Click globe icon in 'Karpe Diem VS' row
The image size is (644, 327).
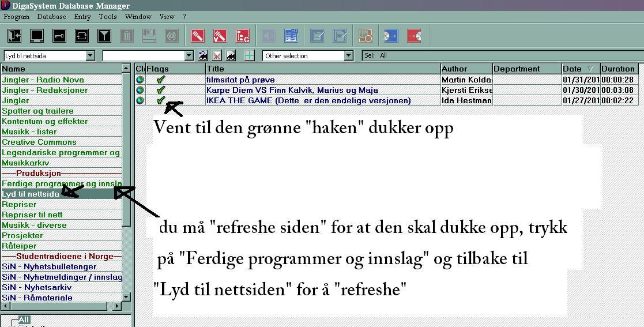(140, 89)
